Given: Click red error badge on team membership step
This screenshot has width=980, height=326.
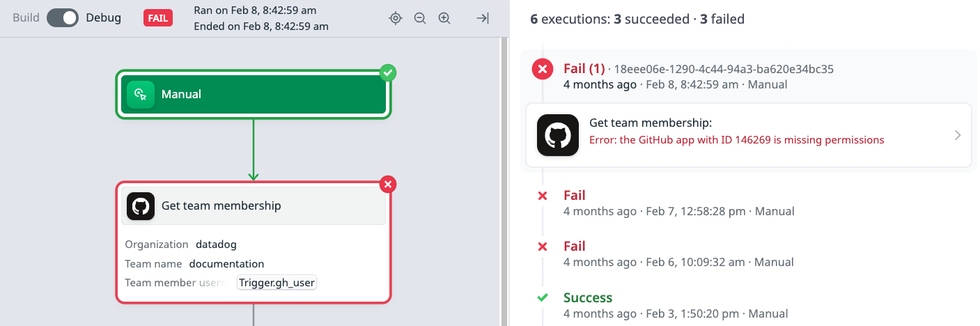Looking at the screenshot, I should 389,184.
